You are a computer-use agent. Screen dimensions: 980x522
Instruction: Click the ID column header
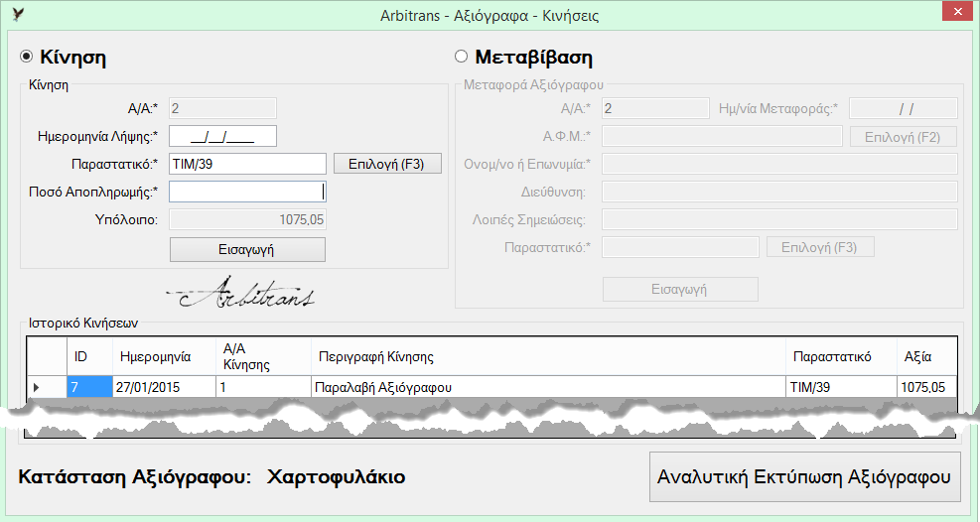[90, 356]
